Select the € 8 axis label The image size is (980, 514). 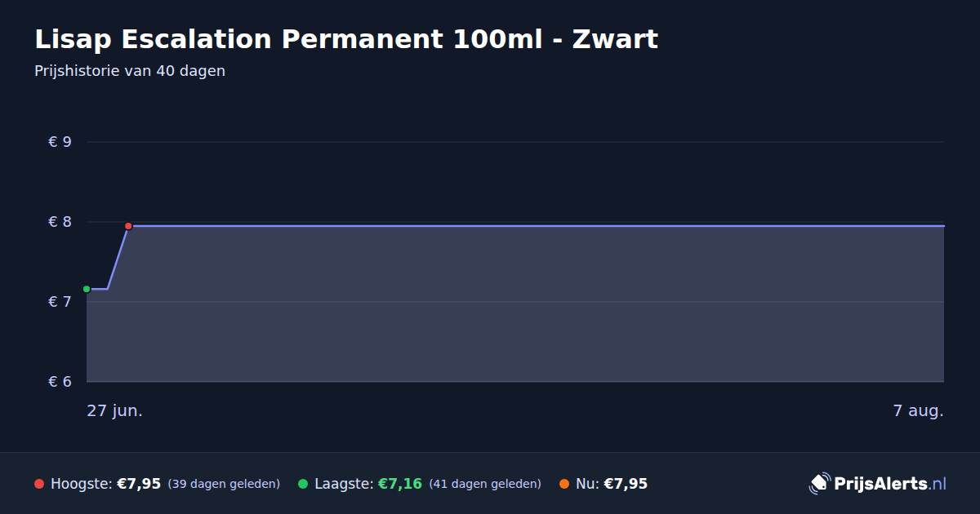coord(60,222)
